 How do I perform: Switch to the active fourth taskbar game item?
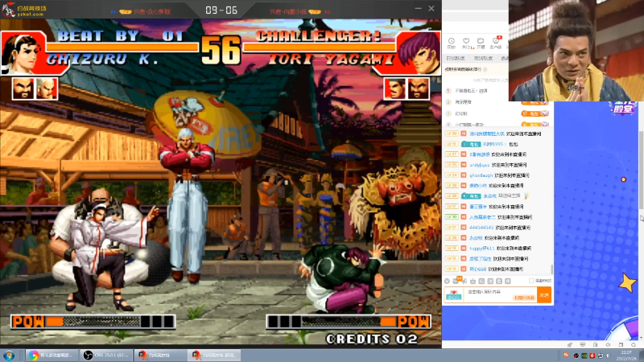click(x=214, y=355)
